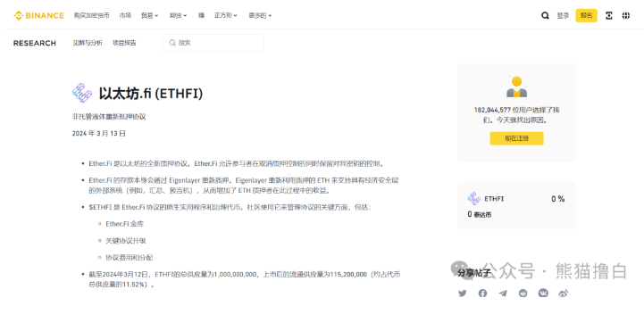The image size is (644, 331).
Task: Click the 以太坊.fi (ETHFI) title
Action: click(151, 94)
